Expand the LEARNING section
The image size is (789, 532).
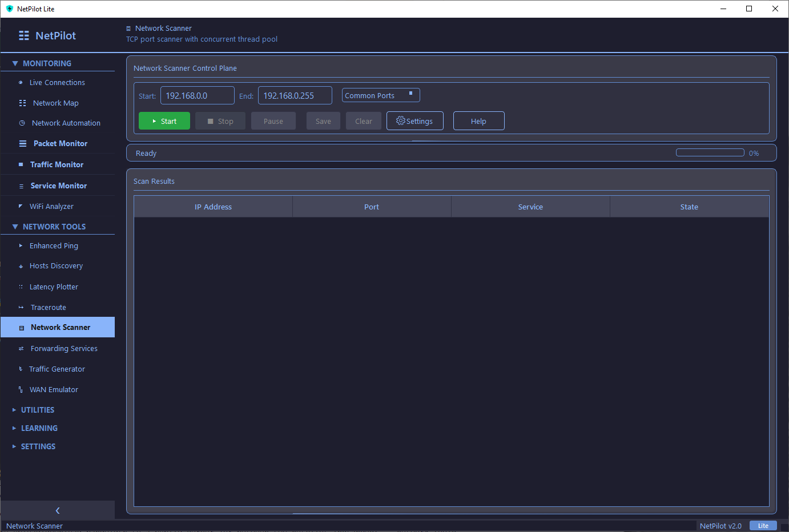coord(39,428)
